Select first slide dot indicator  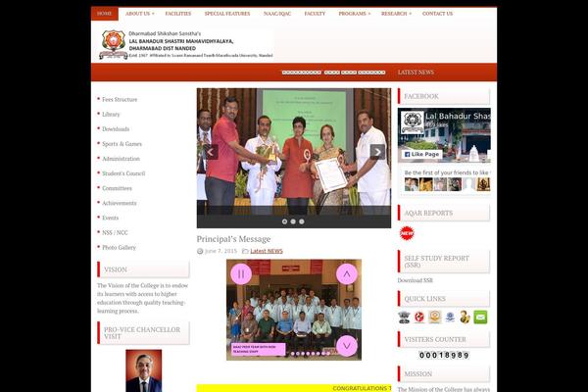coord(284,221)
